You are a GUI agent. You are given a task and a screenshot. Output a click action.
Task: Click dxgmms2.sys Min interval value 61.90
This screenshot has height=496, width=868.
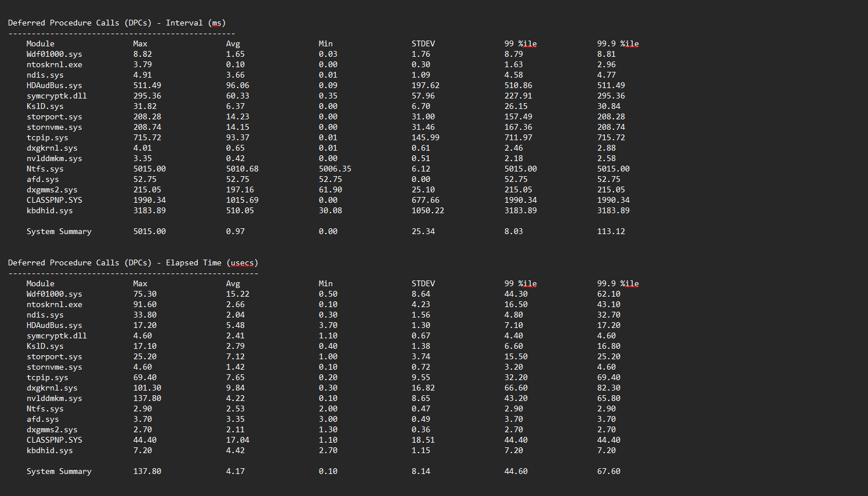pyautogui.click(x=330, y=190)
